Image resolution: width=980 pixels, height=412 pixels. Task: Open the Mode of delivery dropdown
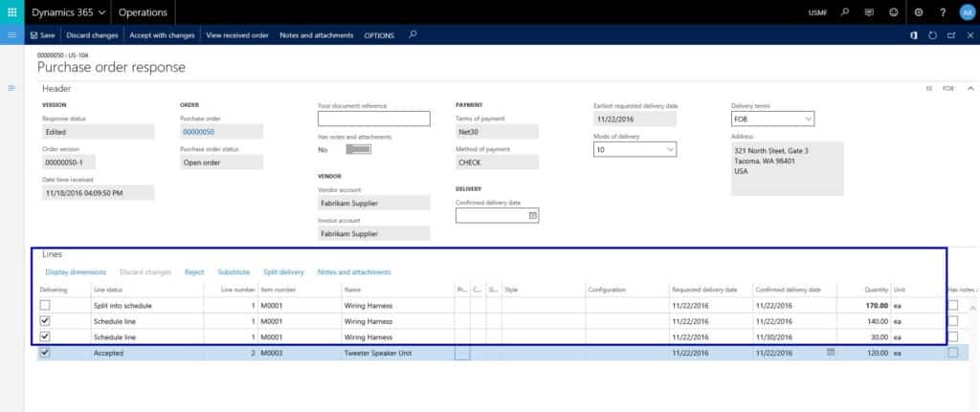(x=671, y=149)
